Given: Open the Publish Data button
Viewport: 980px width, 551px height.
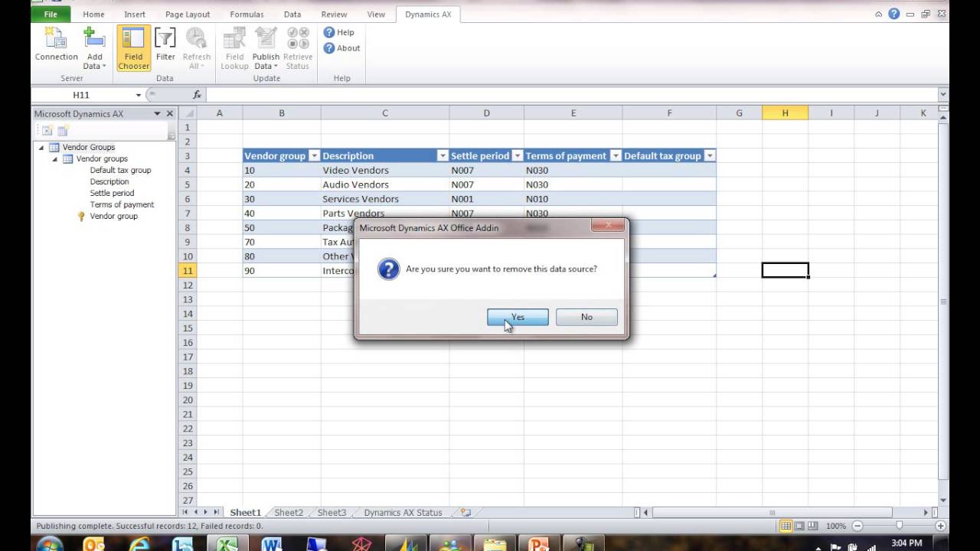Looking at the screenshot, I should pyautogui.click(x=266, y=48).
